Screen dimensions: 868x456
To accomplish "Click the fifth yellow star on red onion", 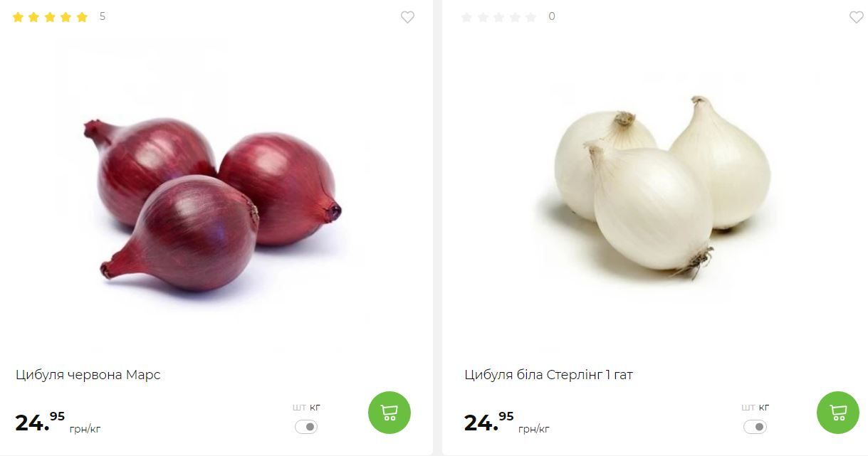I will point(82,17).
